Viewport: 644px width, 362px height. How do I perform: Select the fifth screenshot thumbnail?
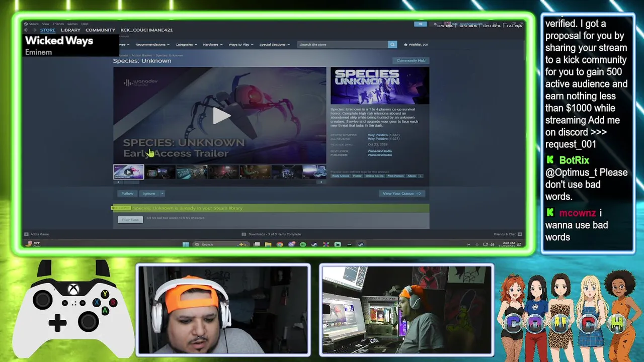(x=255, y=172)
